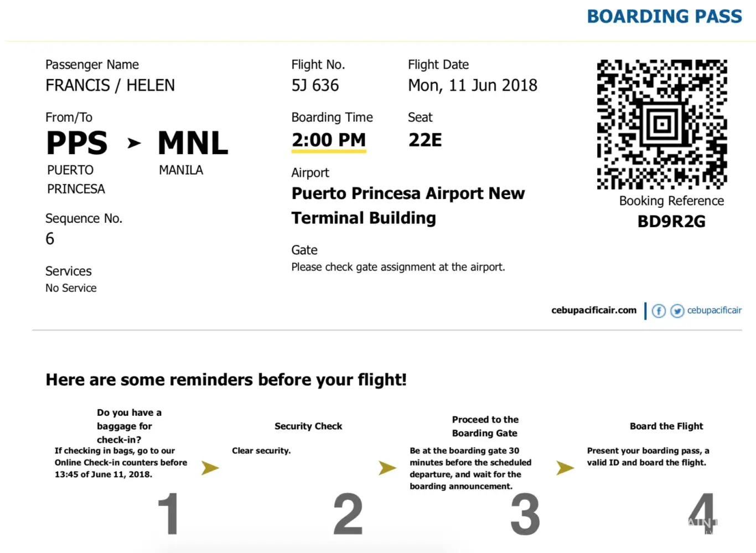The height and width of the screenshot is (553, 756).
Task: Click the Facebook icon
Action: coord(659,311)
